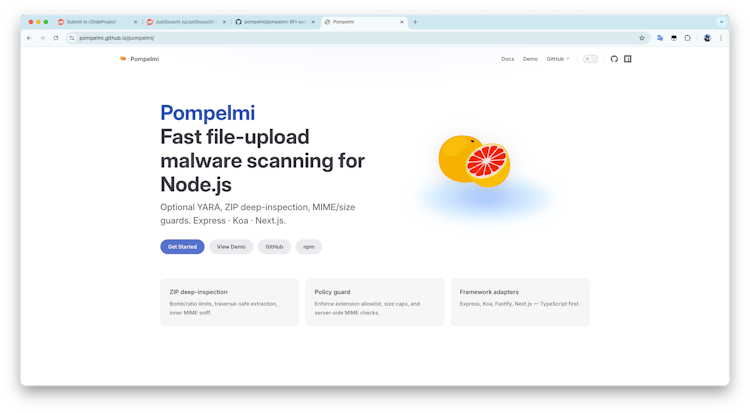Bookmark this page with the star icon
This screenshot has height=413, width=750.
pyautogui.click(x=642, y=38)
